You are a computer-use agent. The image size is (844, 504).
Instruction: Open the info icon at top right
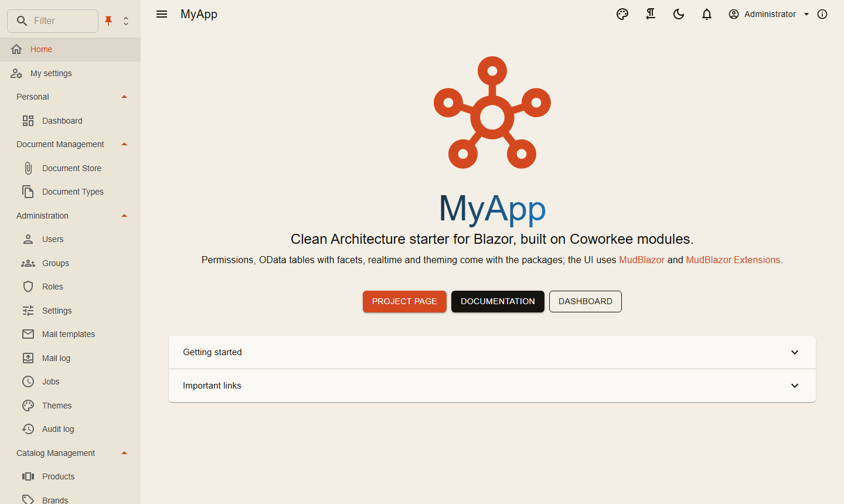pyautogui.click(x=822, y=14)
